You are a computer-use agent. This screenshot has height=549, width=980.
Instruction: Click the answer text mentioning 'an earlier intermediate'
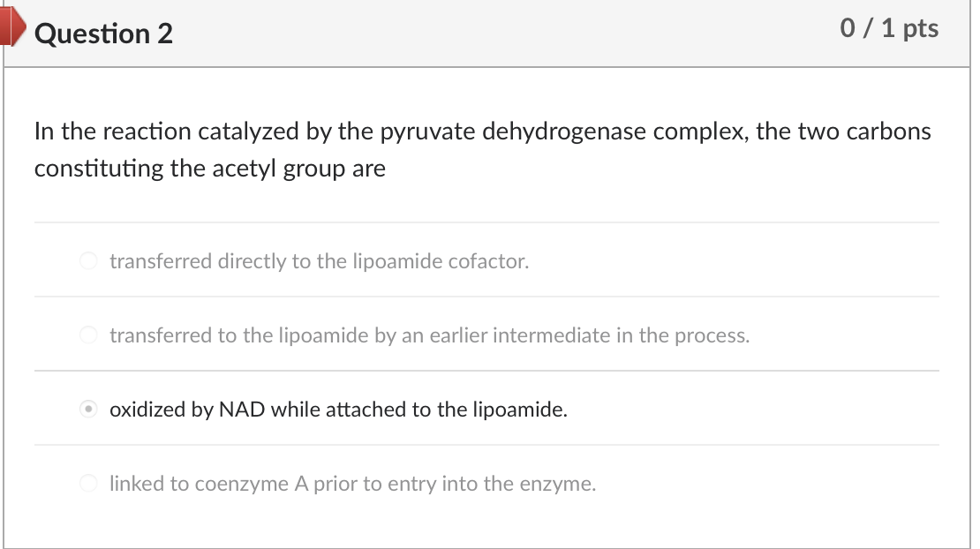(429, 335)
